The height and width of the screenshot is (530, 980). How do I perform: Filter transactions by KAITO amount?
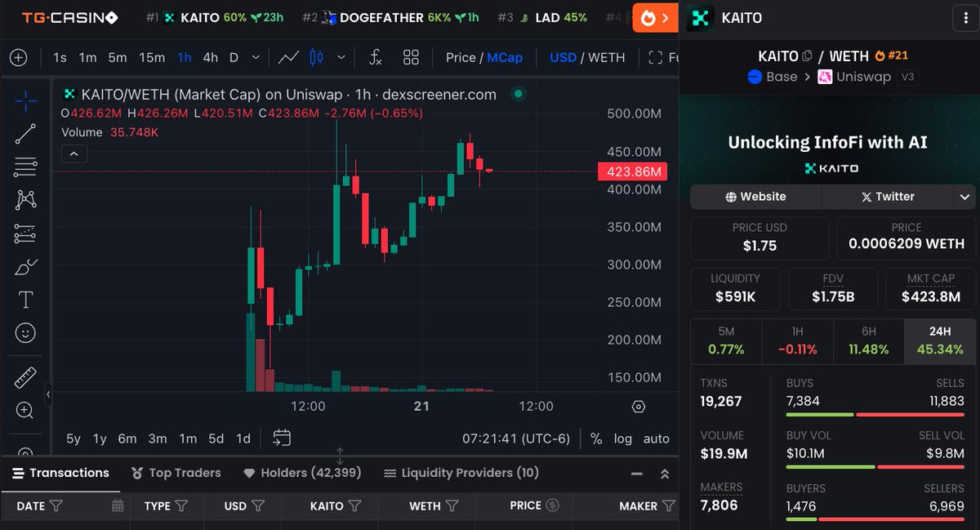click(354, 506)
